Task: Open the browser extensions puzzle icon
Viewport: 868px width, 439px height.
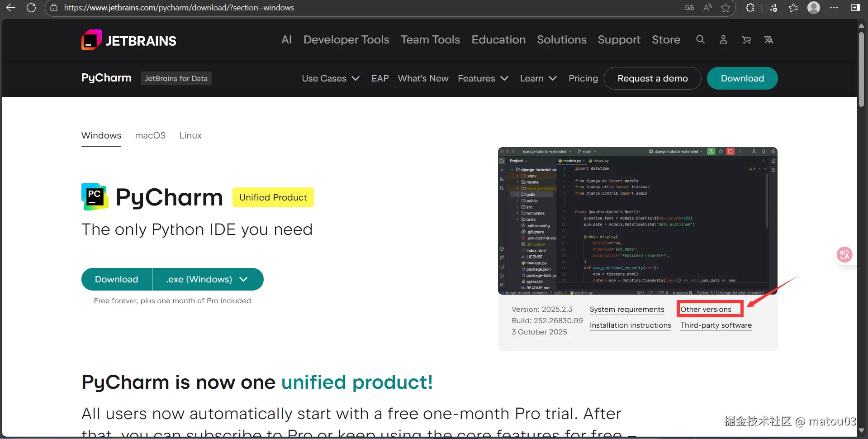Action: [x=750, y=8]
